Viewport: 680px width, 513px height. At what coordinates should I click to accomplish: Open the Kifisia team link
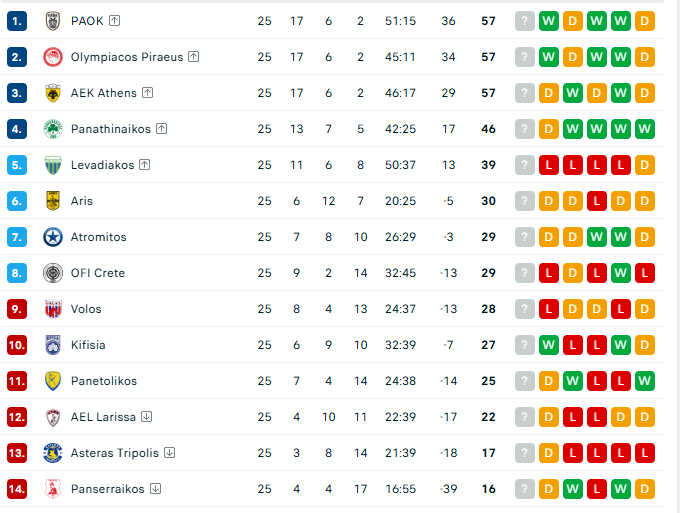pos(88,345)
